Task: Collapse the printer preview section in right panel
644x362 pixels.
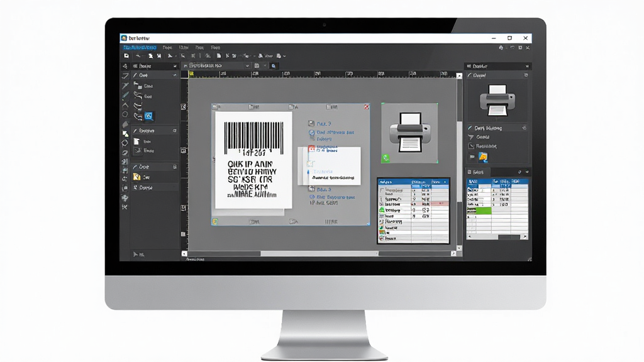Action: coord(526,75)
